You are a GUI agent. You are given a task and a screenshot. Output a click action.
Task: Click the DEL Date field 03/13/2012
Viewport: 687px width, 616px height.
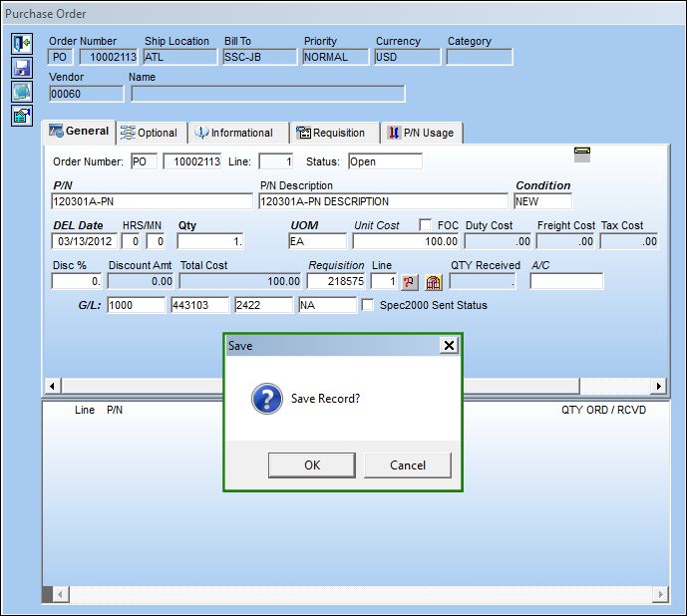pyautogui.click(x=85, y=241)
